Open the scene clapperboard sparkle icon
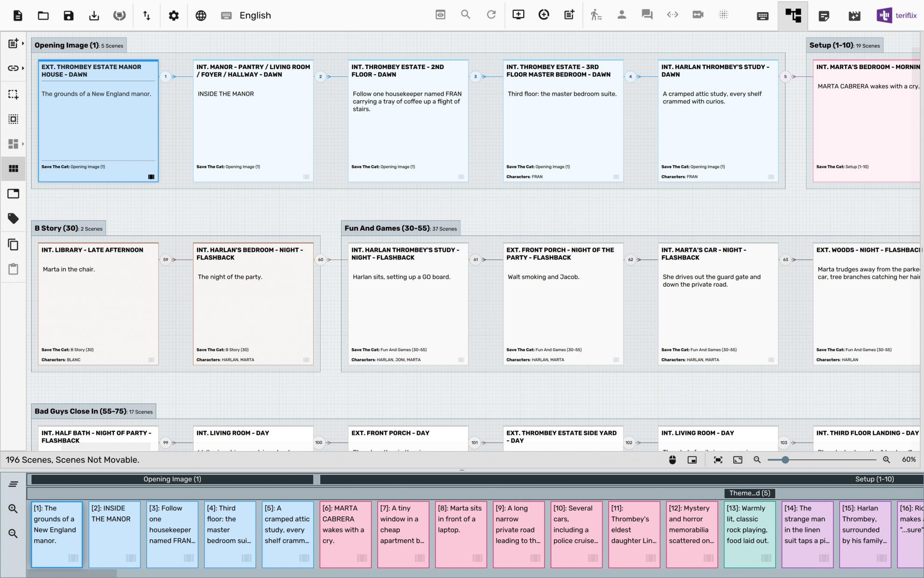The width and height of the screenshot is (924, 578). tap(854, 16)
